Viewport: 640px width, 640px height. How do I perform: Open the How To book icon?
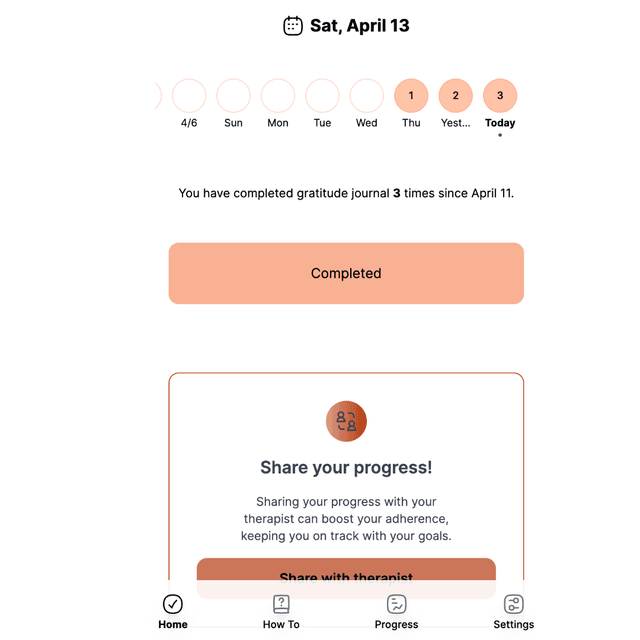point(281,604)
